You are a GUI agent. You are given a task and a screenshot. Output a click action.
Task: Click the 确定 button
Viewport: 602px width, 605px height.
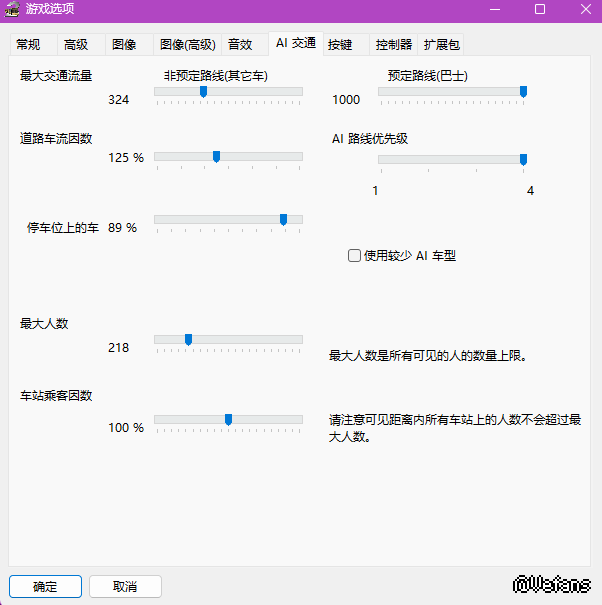pos(46,586)
